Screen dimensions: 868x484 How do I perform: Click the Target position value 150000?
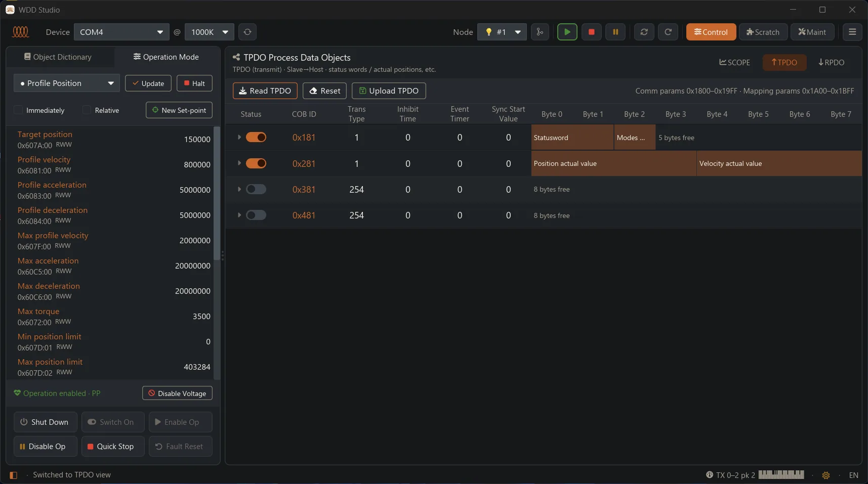point(197,139)
